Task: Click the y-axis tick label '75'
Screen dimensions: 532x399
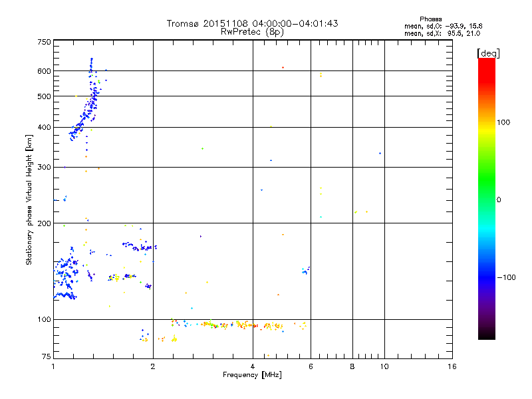Action: (46, 356)
